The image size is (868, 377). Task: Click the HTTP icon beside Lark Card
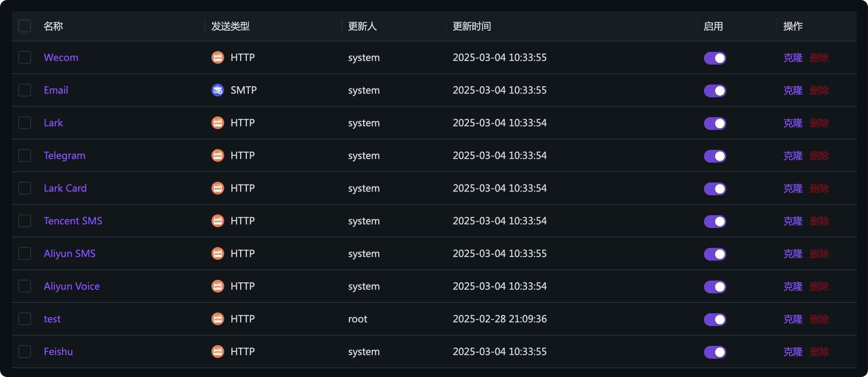217,188
